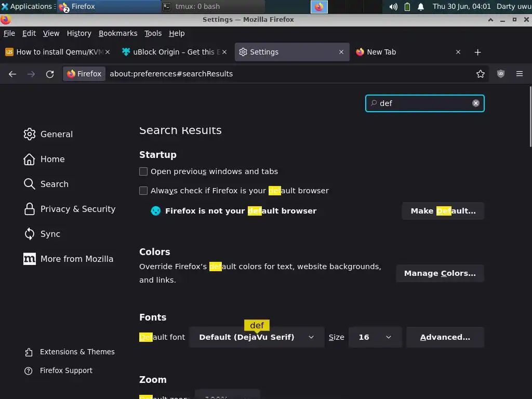
Task: Click the Sync category label
Action: 50,234
